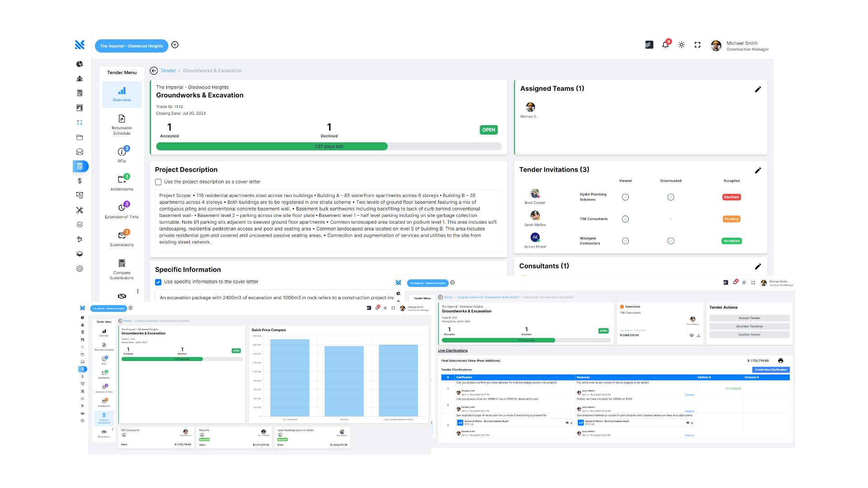Open Compare Submissions from the Tender Menu

122,270
